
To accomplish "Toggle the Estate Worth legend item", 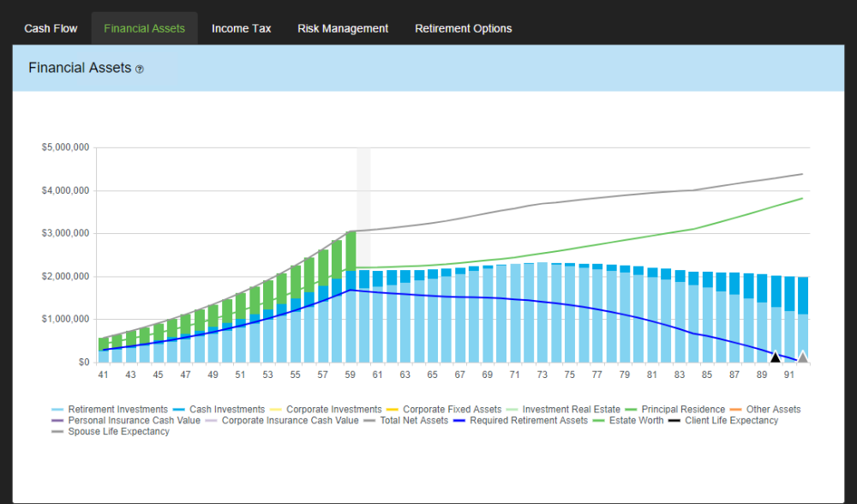I will [635, 421].
